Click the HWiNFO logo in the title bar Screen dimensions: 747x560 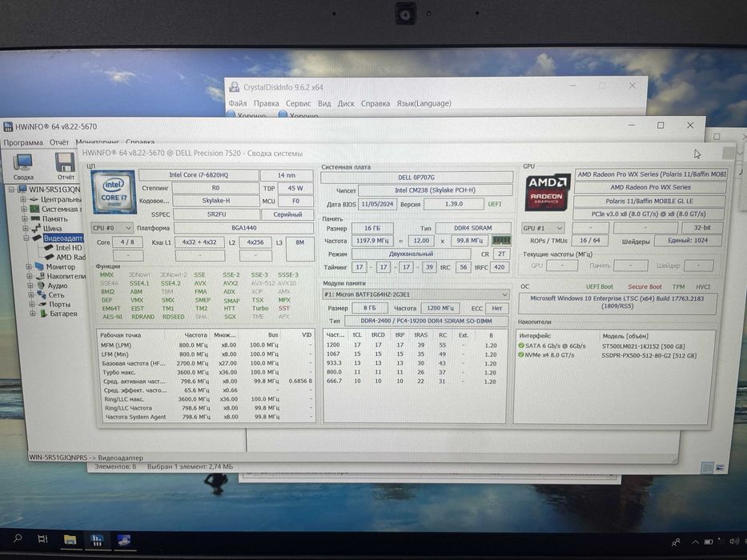click(8, 126)
